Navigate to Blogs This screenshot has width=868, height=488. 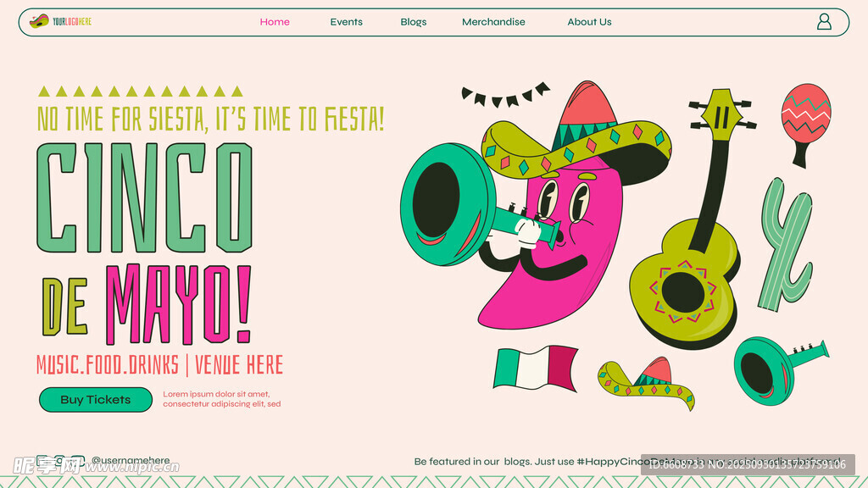click(x=414, y=22)
